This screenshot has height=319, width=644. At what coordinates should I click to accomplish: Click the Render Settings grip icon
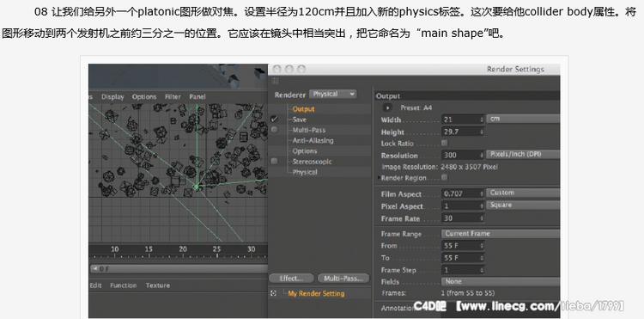click(x=275, y=81)
